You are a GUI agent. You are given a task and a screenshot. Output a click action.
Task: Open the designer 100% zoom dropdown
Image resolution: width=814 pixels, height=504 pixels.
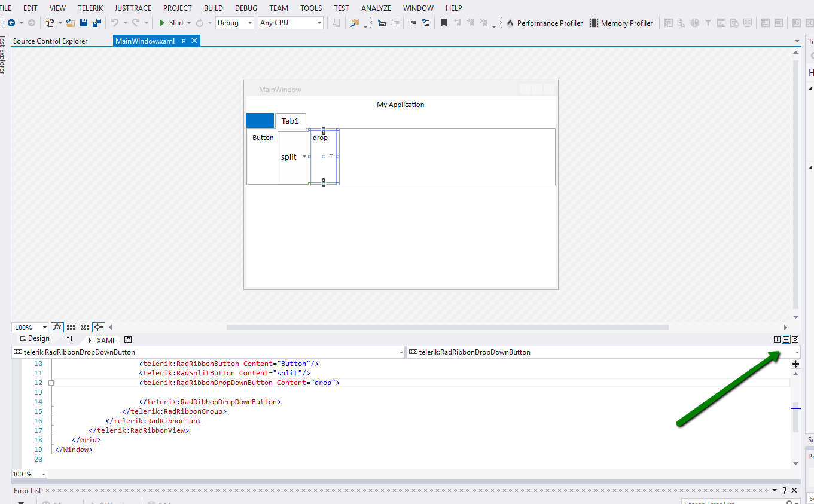pos(30,328)
